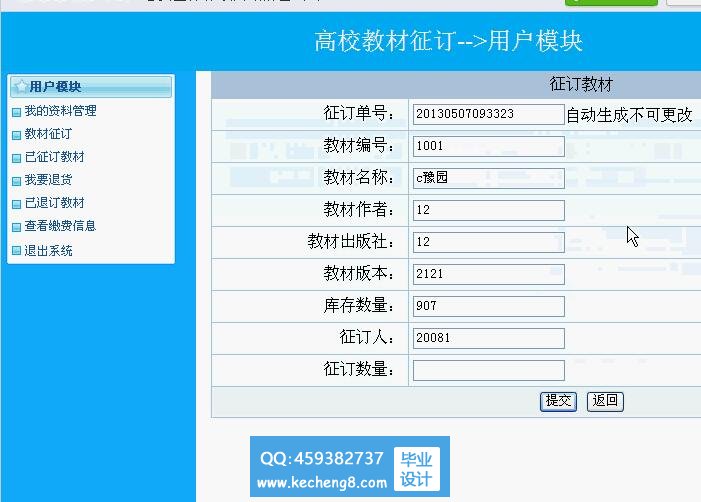Click the 库存数量 label
701x502 pixels.
[x=359, y=305]
